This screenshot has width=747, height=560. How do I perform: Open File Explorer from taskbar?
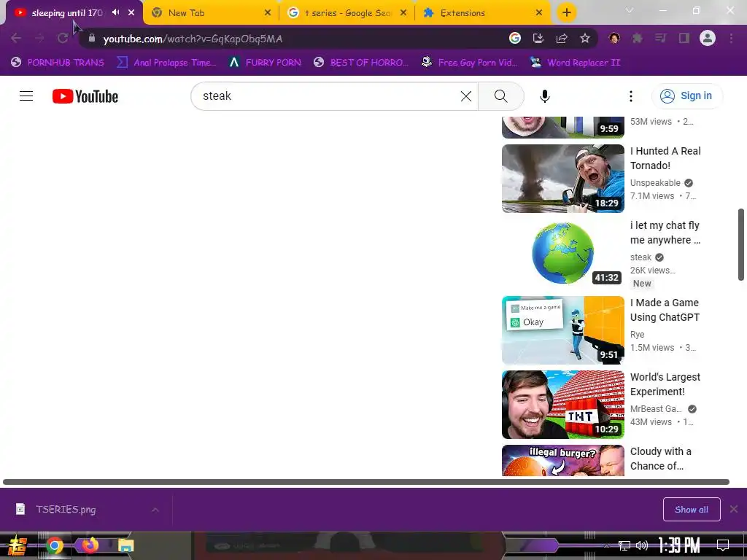125,545
